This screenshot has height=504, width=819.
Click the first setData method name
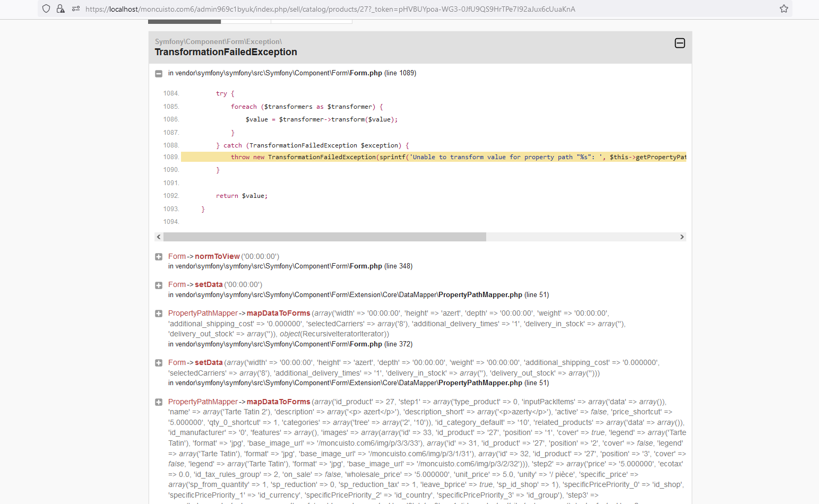coord(209,284)
